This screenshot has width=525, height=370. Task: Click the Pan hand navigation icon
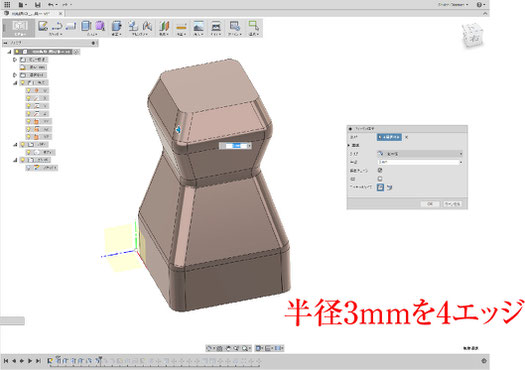click(x=228, y=349)
